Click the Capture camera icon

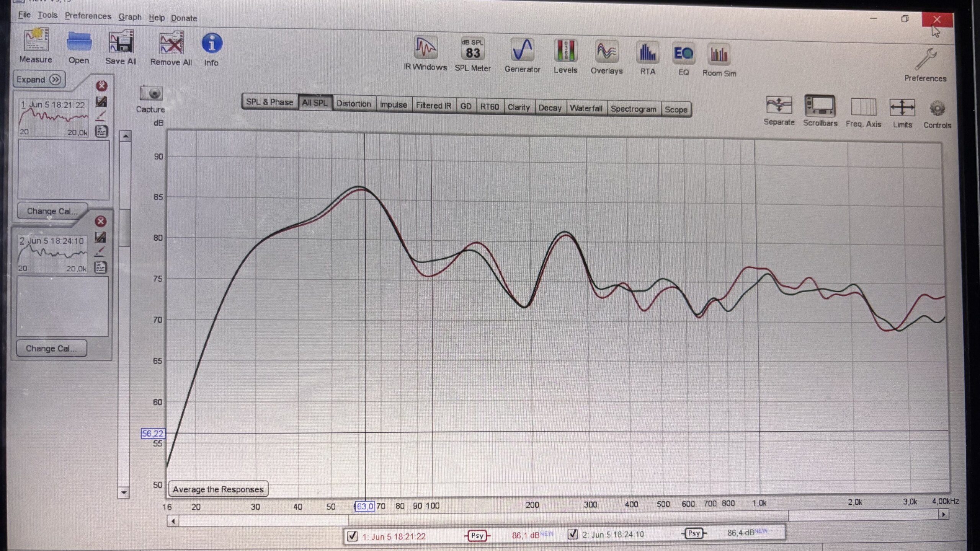[151, 93]
